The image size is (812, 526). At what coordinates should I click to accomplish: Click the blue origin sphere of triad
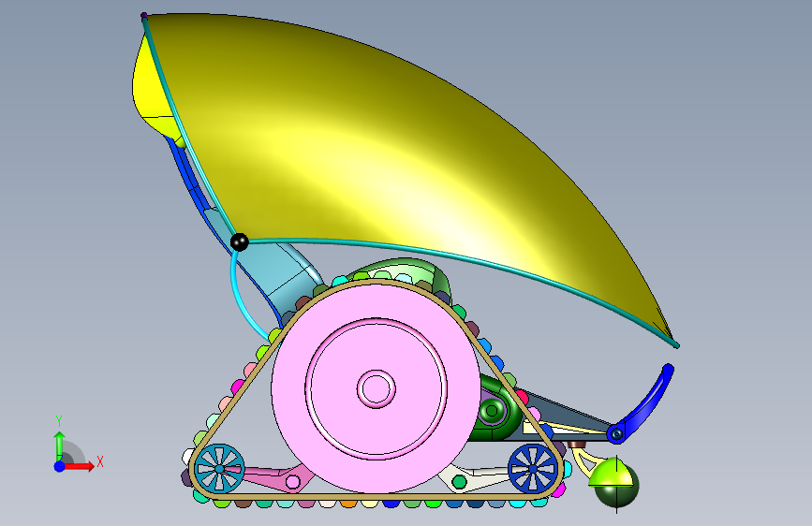60,466
